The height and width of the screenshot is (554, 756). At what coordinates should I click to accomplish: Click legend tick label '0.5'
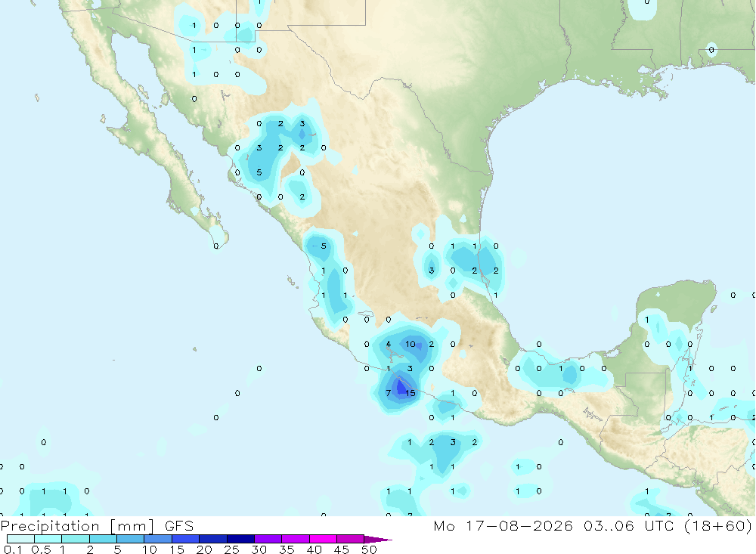[41, 549]
